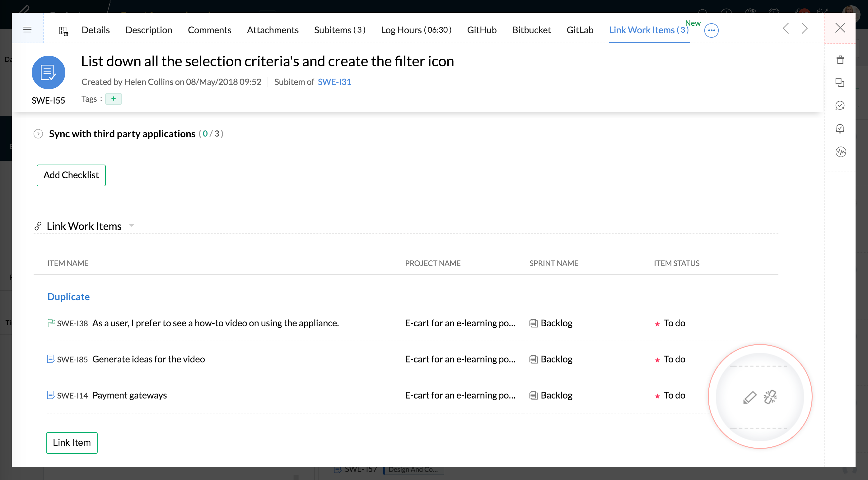The height and width of the screenshot is (480, 868).
Task: Click the pencil edit icon for Payment gateways
Action: [750, 397]
